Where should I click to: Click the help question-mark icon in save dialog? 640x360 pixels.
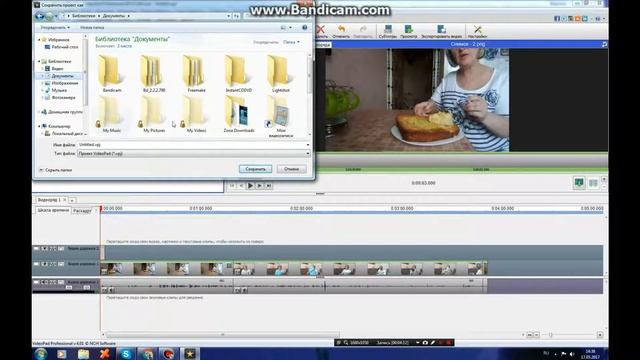304,27
